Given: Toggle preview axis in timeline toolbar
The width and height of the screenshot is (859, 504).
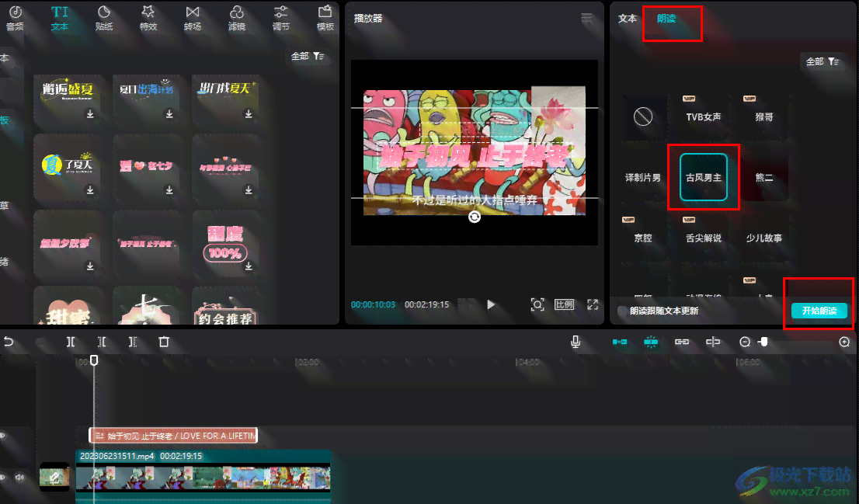Looking at the screenshot, I should (713, 342).
